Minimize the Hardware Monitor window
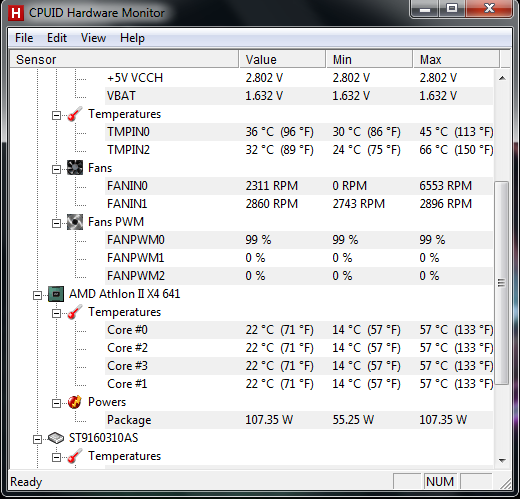Image resolution: width=520 pixels, height=499 pixels. [x=425, y=9]
